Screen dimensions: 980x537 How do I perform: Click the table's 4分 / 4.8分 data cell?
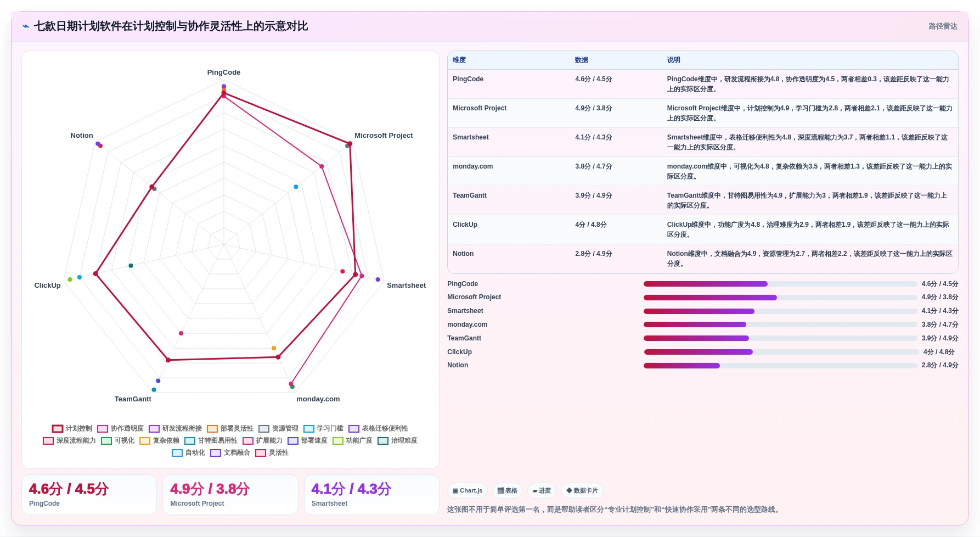pyautogui.click(x=591, y=225)
